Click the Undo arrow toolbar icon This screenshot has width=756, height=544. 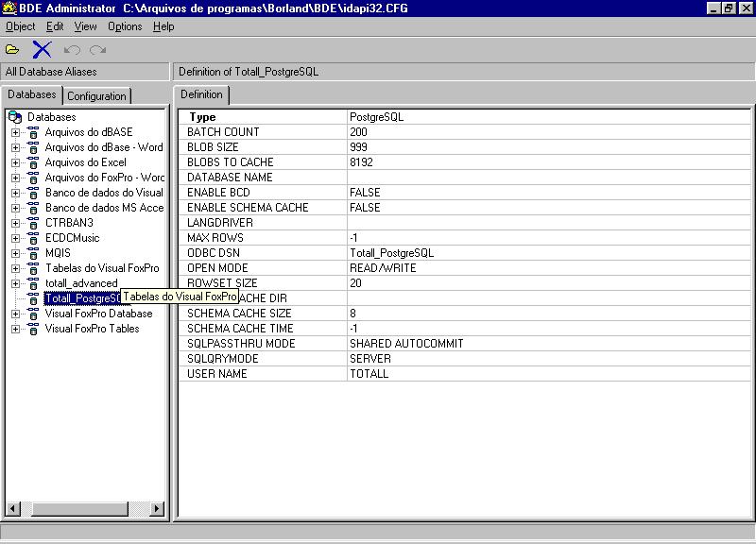72,50
